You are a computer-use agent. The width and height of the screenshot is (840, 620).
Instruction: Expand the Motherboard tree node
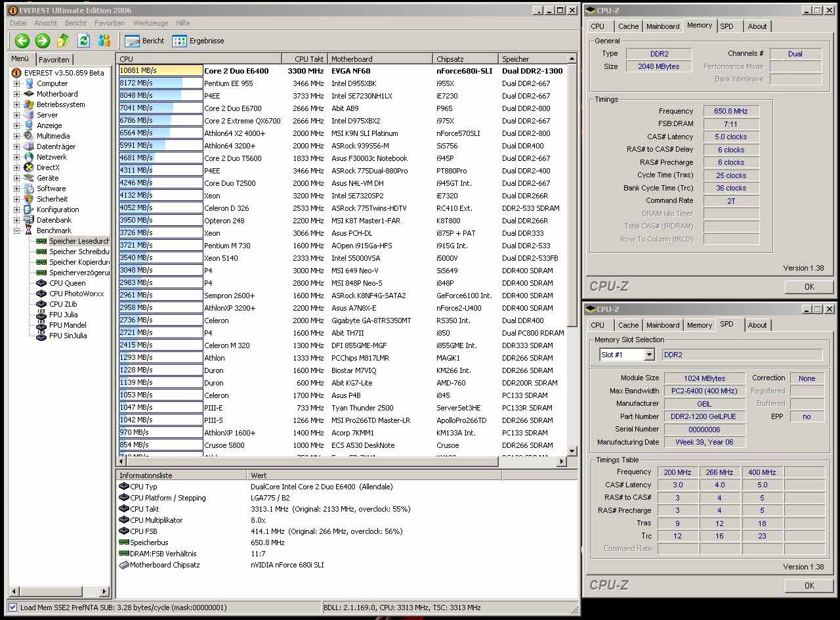point(16,94)
